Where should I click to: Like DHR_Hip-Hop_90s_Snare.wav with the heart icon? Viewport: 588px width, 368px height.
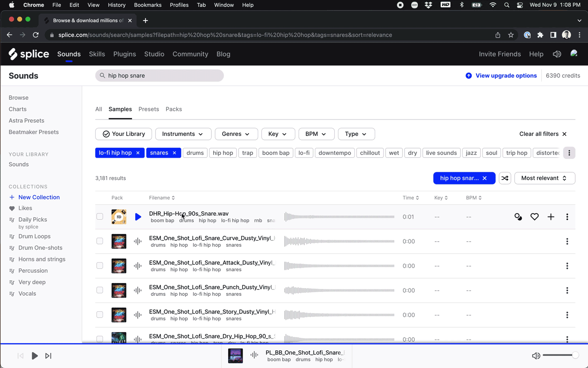[x=534, y=217]
